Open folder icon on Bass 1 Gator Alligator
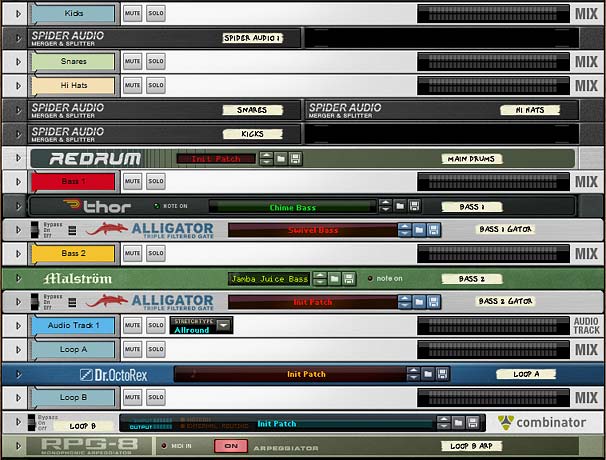 419,230
